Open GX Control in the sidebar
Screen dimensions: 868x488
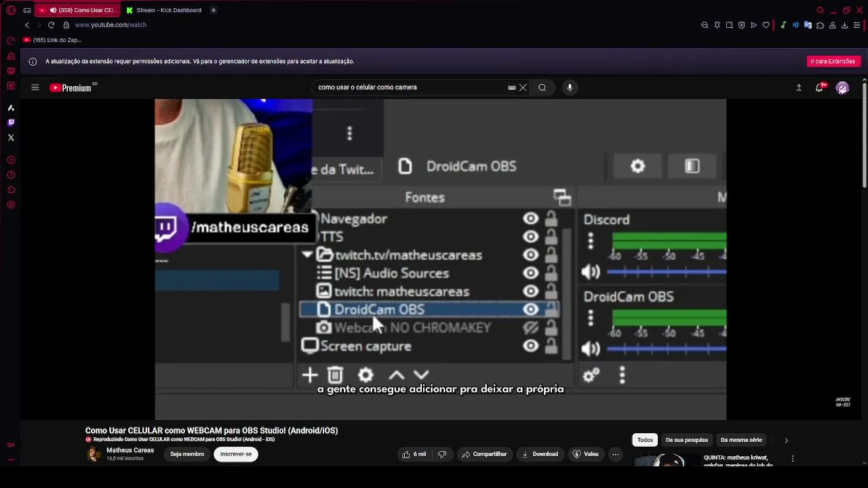(11, 41)
